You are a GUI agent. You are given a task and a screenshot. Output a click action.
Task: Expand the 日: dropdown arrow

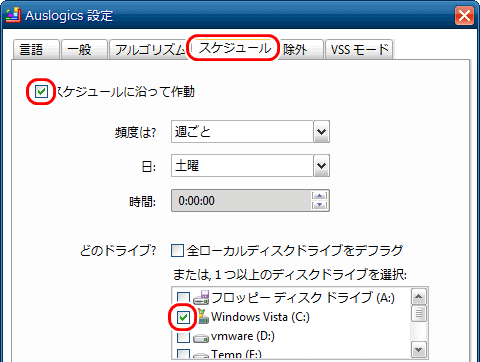coord(321,165)
